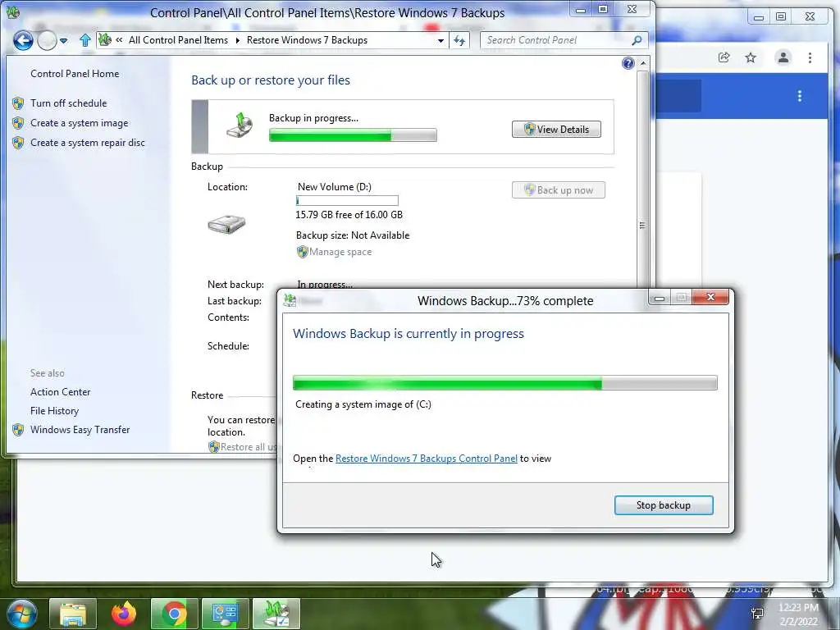840x630 pixels.
Task: Click the New Volume (D:) space usage bar
Action: tap(347, 200)
